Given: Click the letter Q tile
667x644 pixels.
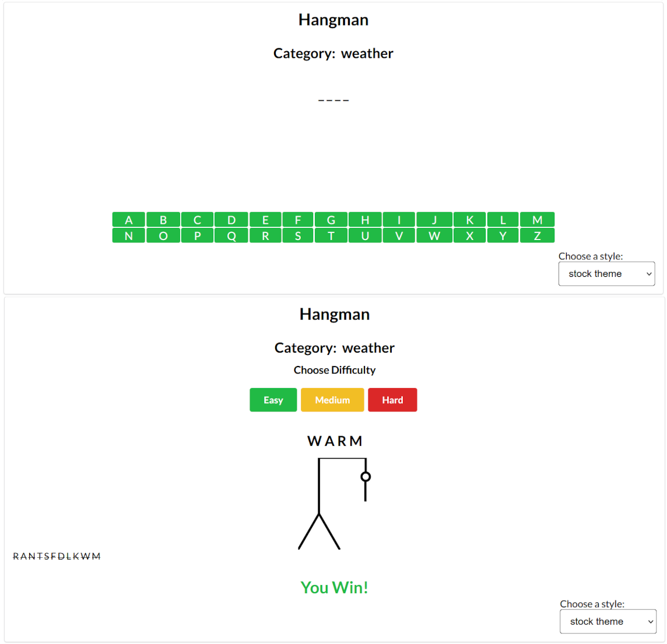Looking at the screenshot, I should (x=231, y=236).
